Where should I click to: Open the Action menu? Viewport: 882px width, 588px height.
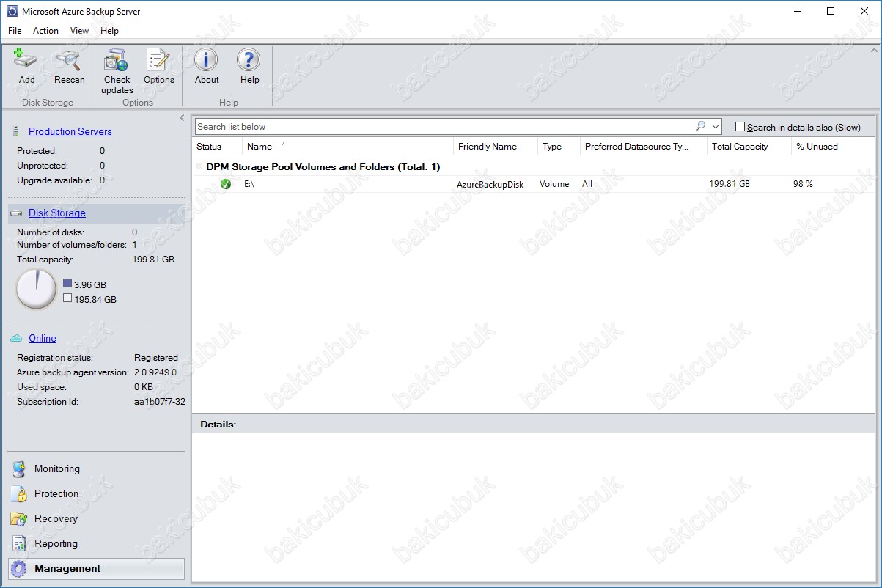click(x=45, y=31)
